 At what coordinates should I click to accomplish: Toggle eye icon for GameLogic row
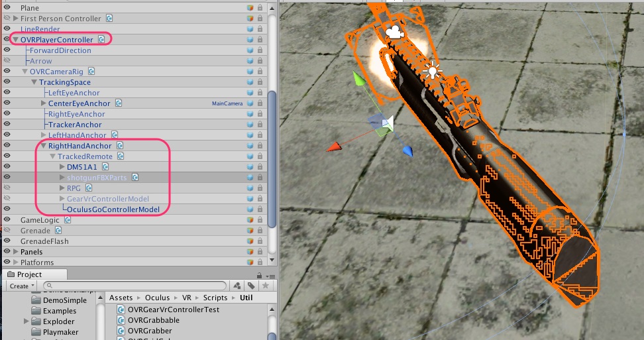coord(7,220)
